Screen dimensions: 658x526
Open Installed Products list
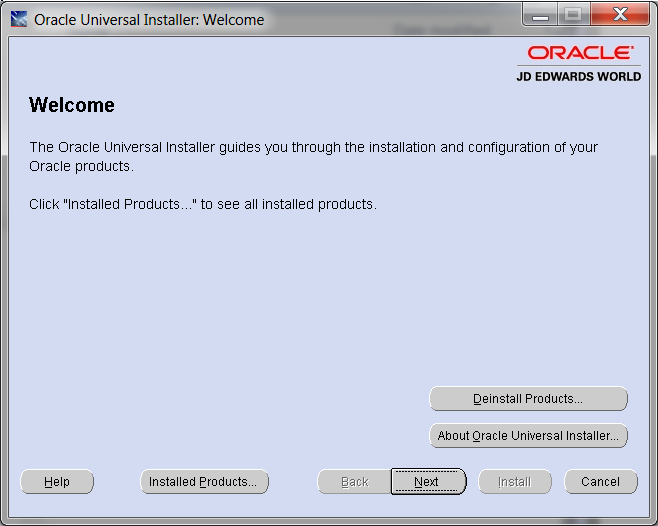tap(204, 482)
